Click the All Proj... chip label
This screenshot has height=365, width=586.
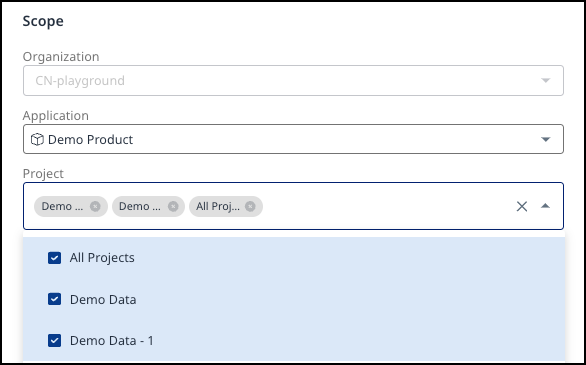point(218,206)
